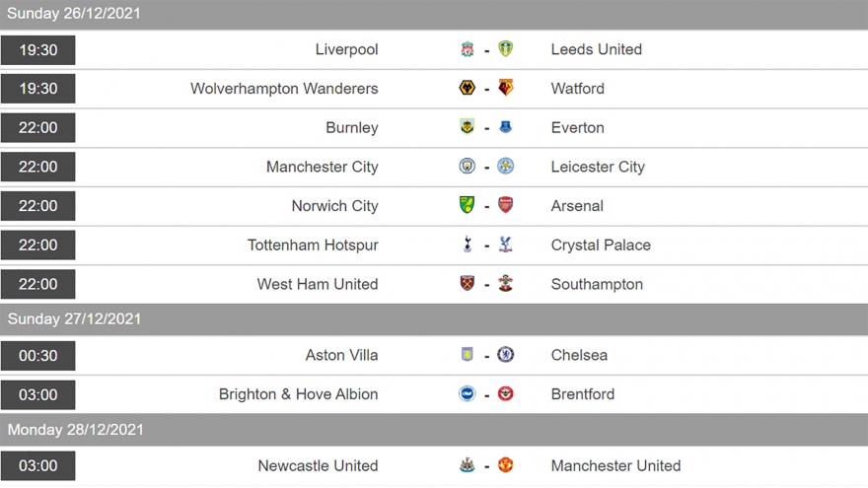Open the Crystal Palace team link

pyautogui.click(x=601, y=244)
